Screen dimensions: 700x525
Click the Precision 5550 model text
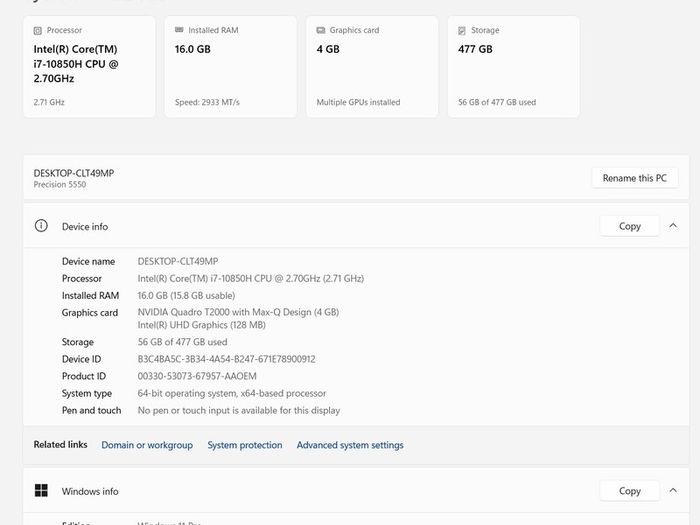(60, 185)
